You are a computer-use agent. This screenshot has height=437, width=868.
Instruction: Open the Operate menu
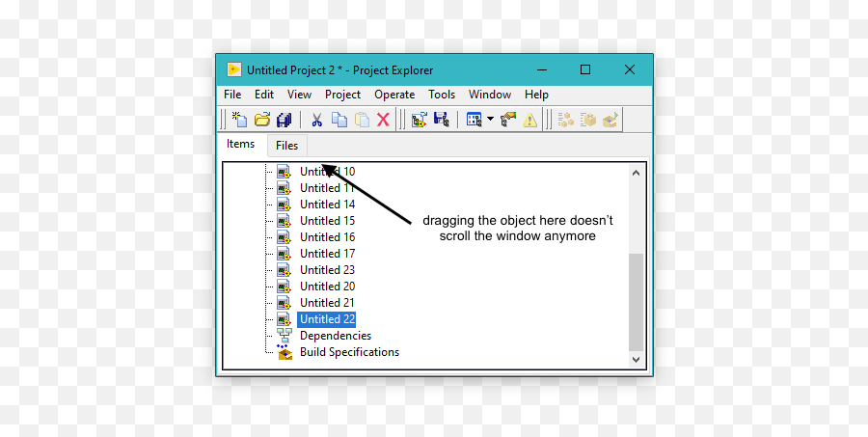coord(394,95)
